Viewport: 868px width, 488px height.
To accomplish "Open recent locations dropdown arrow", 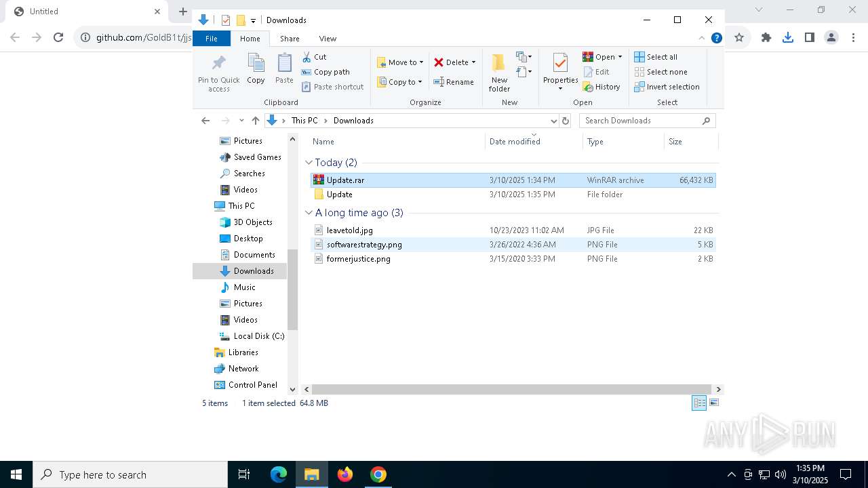I will tap(241, 121).
